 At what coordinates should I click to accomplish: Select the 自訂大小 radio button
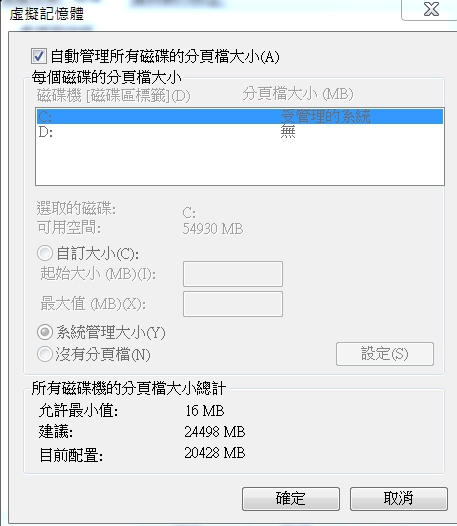pyautogui.click(x=45, y=253)
